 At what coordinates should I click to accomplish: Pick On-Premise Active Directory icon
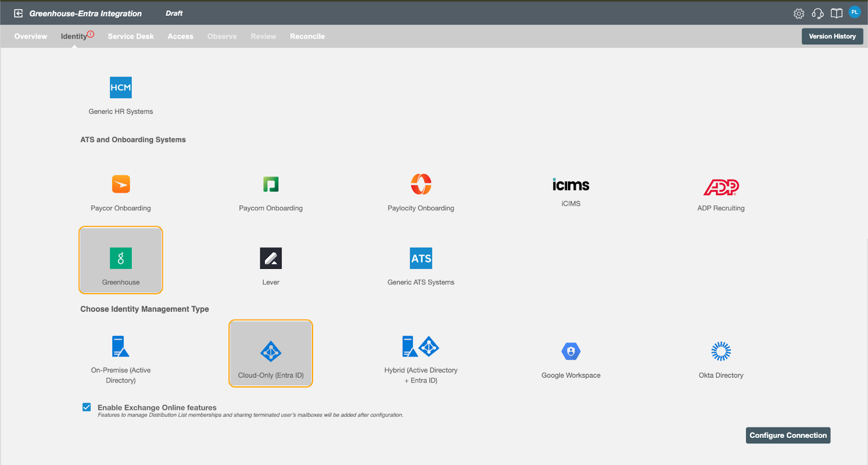click(x=120, y=346)
